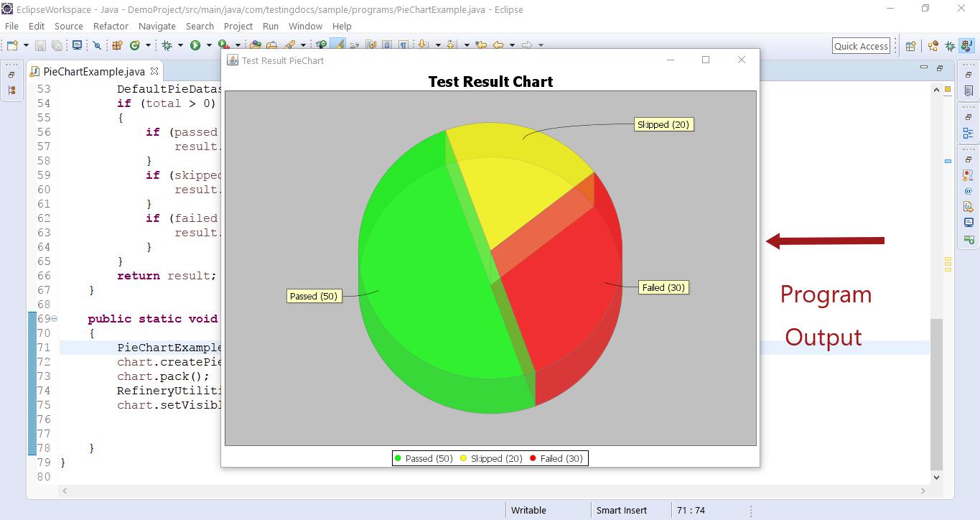Open the Package Explorer from left sidebar

click(x=11, y=90)
